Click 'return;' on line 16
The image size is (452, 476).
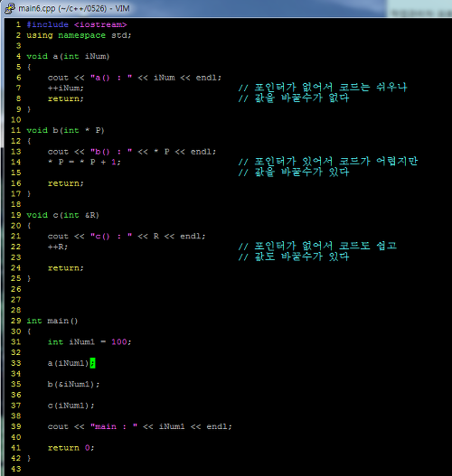[x=65, y=183]
